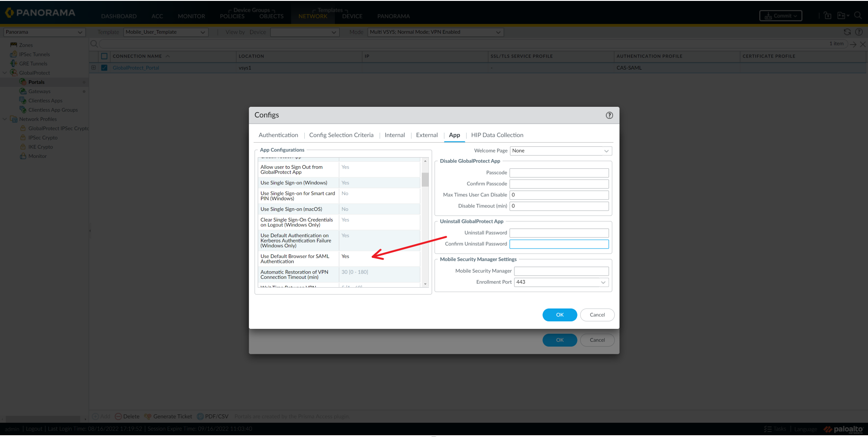Open the DASHBOARD top menu
The width and height of the screenshot is (868, 437).
coord(119,16)
